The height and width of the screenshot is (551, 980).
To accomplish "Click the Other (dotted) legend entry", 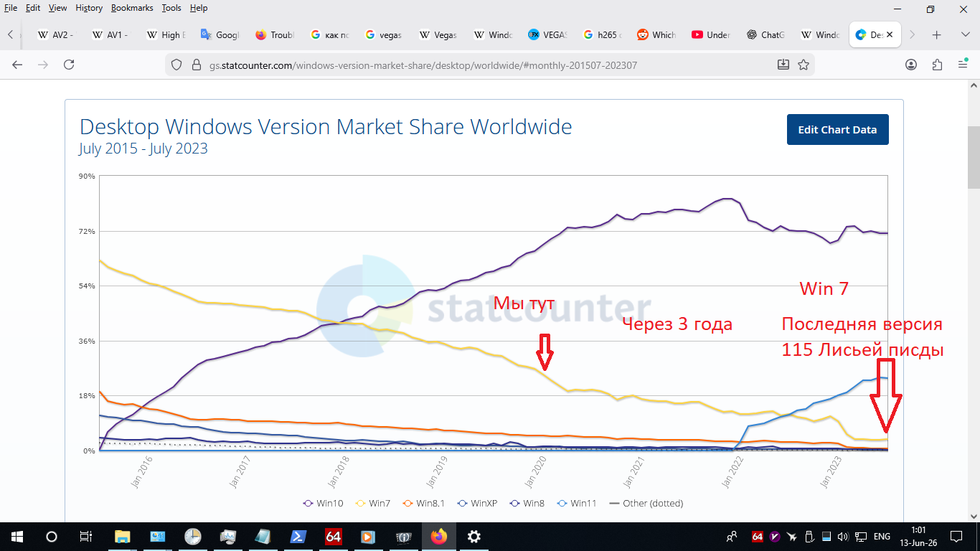I will tap(646, 503).
